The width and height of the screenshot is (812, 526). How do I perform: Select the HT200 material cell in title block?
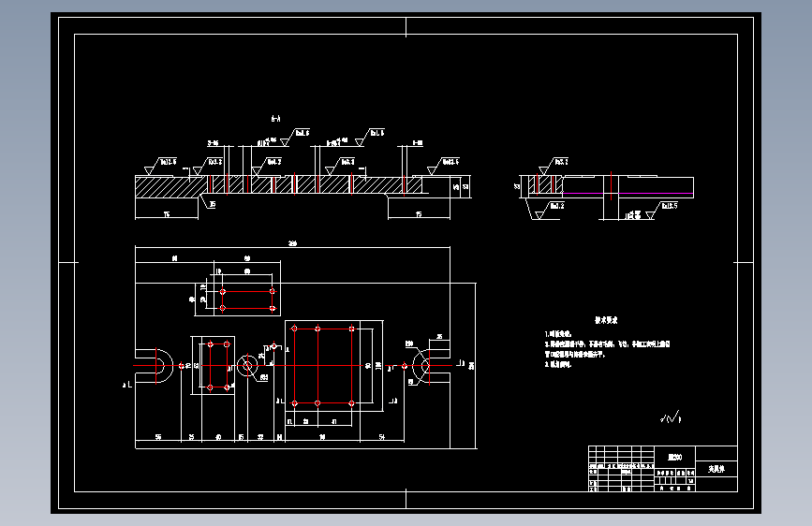[674, 457]
